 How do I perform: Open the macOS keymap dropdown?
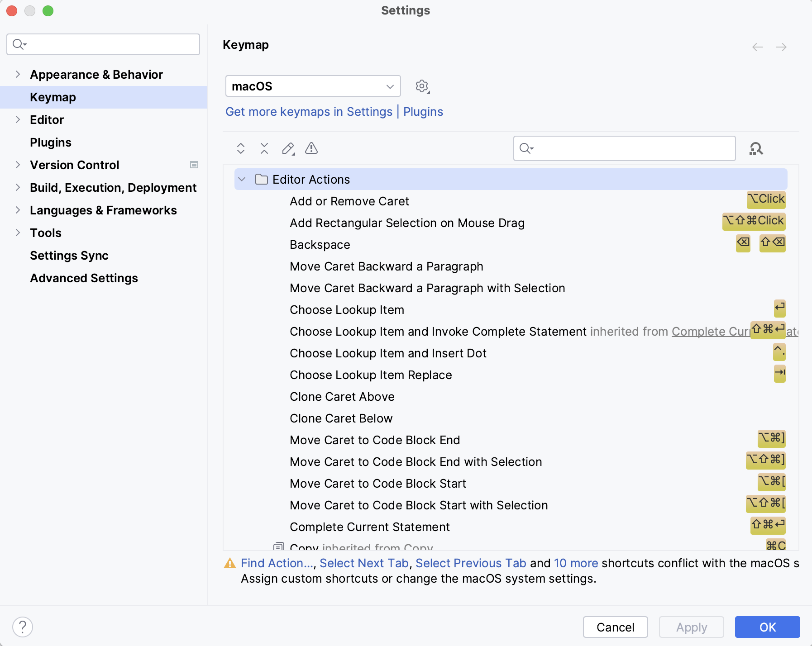click(312, 86)
